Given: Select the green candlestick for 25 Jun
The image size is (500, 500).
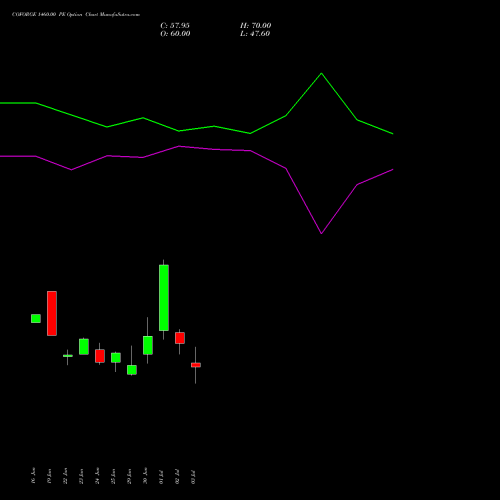Looking at the screenshot, I should 116,358.
